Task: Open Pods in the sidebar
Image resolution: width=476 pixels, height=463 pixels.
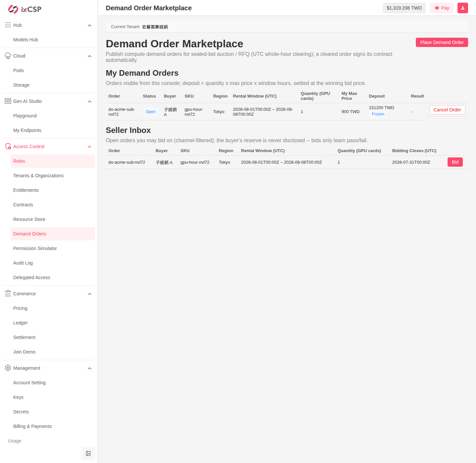Action: [x=53, y=70]
